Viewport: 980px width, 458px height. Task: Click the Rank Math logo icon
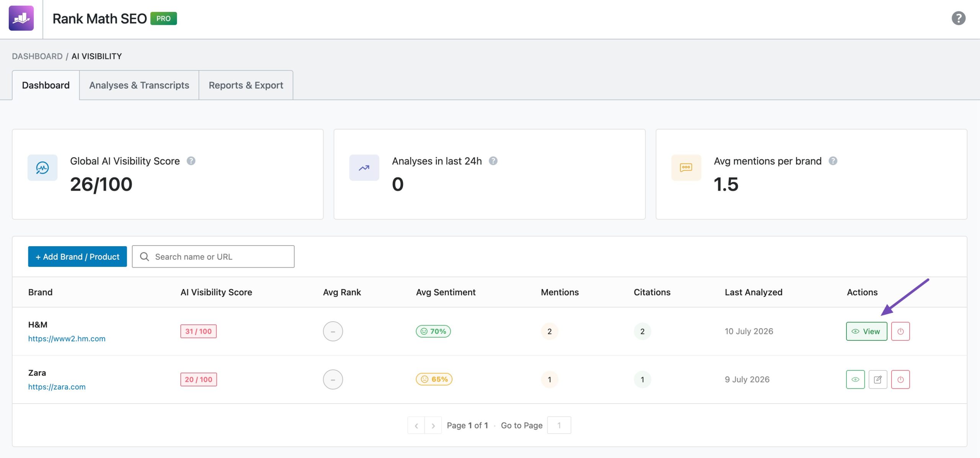coord(21,18)
